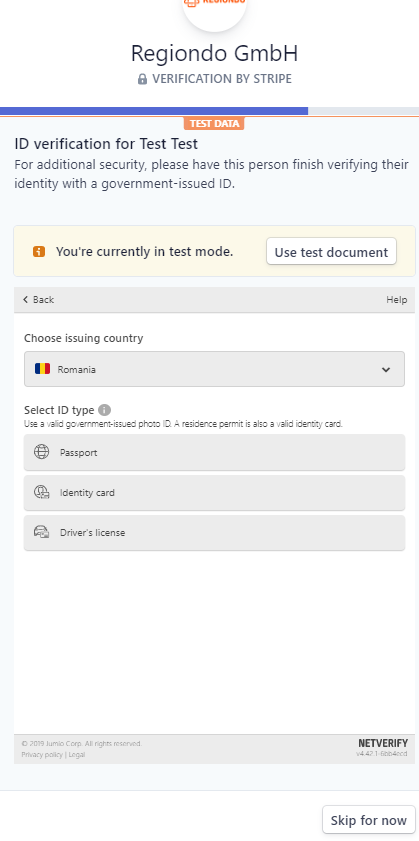Click Use test document button
The height and width of the screenshot is (841, 419).
(331, 252)
